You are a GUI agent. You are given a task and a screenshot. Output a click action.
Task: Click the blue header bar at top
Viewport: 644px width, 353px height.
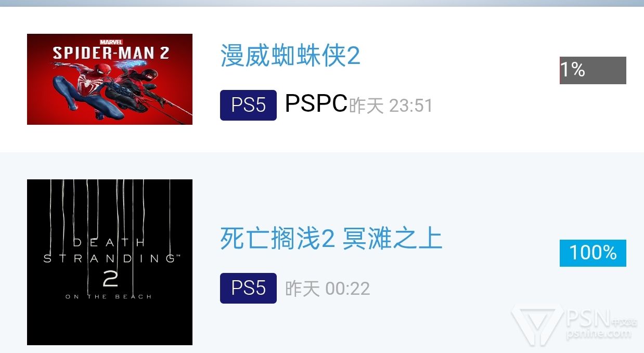(x=322, y=3)
